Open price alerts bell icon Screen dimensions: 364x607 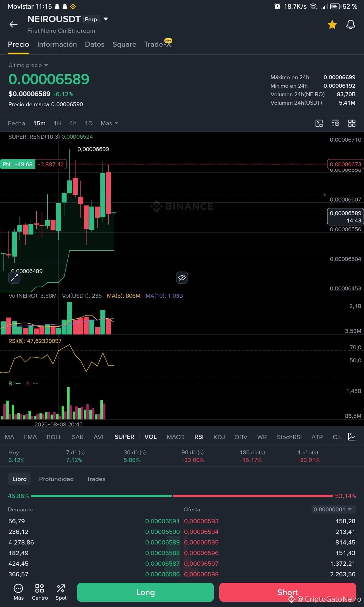(x=351, y=25)
